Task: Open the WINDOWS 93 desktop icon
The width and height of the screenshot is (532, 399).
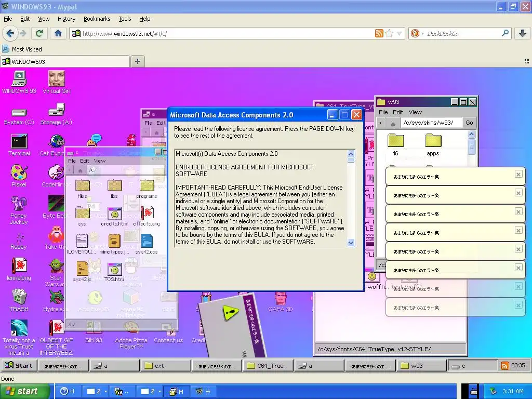Action: pos(19,82)
